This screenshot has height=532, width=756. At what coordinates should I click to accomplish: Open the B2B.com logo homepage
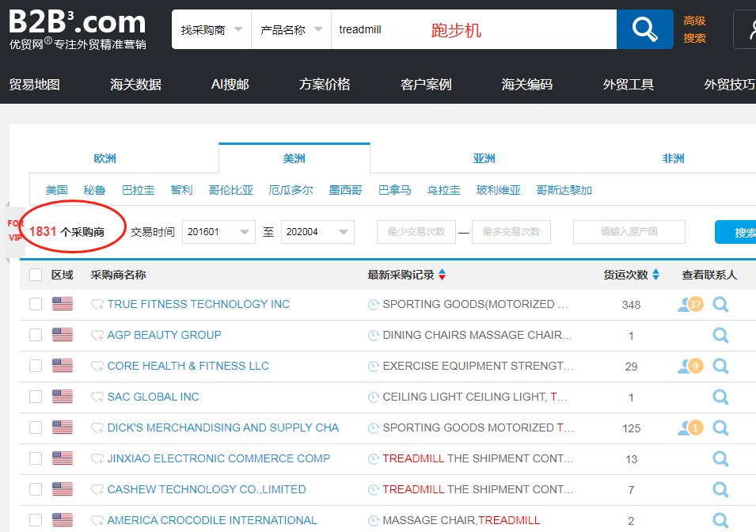[78, 29]
